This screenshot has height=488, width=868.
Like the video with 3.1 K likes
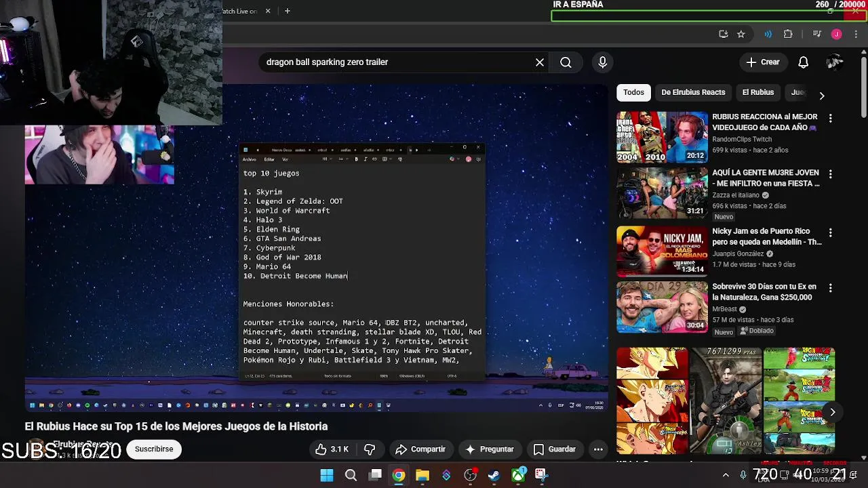click(332, 449)
